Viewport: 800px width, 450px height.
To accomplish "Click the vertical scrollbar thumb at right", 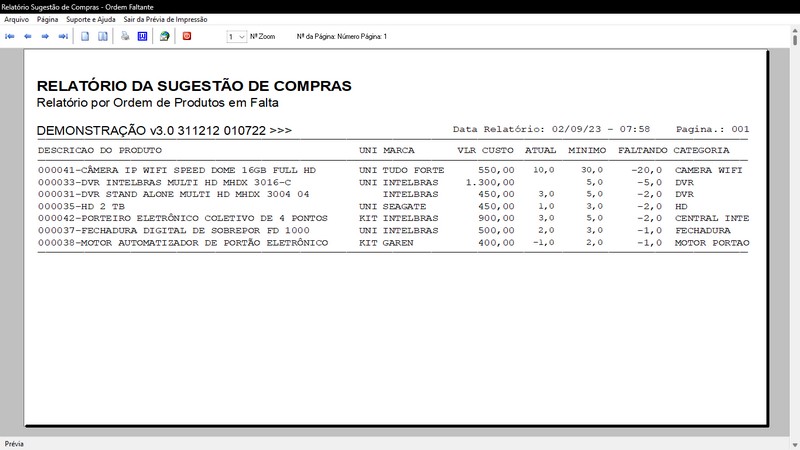I will [795, 39].
